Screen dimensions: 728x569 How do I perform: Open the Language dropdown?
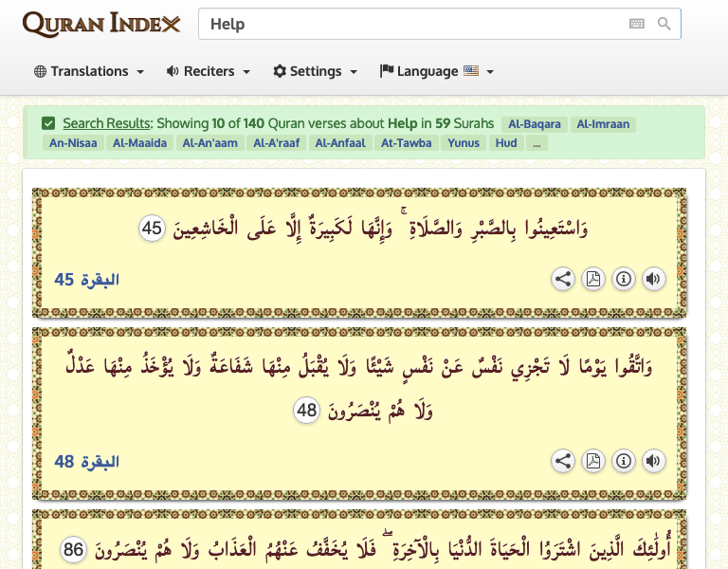click(436, 71)
